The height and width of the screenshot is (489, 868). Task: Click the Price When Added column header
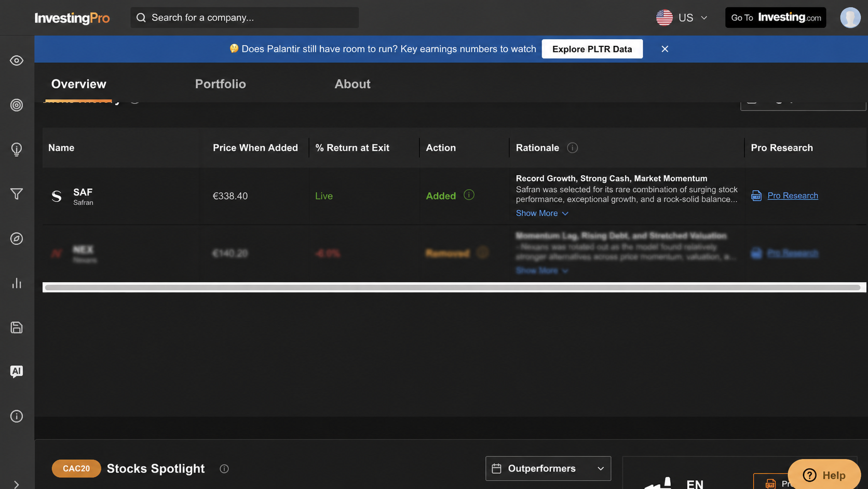click(255, 148)
